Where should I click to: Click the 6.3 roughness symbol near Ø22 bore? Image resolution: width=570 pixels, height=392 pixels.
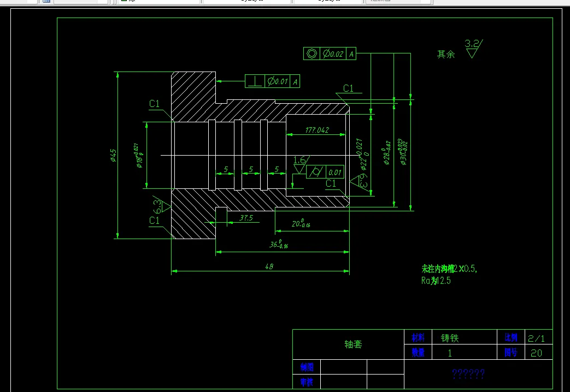360,181
